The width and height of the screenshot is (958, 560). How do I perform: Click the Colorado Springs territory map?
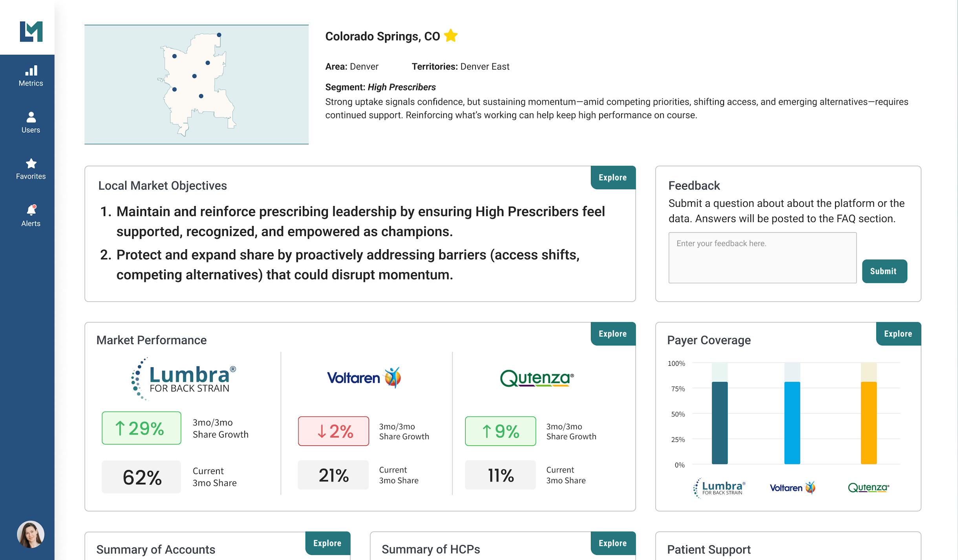point(196,84)
